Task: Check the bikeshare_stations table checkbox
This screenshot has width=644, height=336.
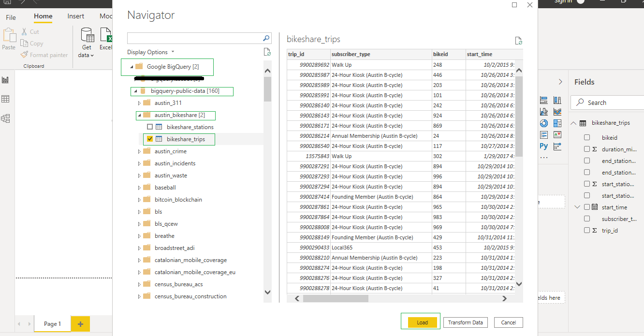Action: pos(150,127)
